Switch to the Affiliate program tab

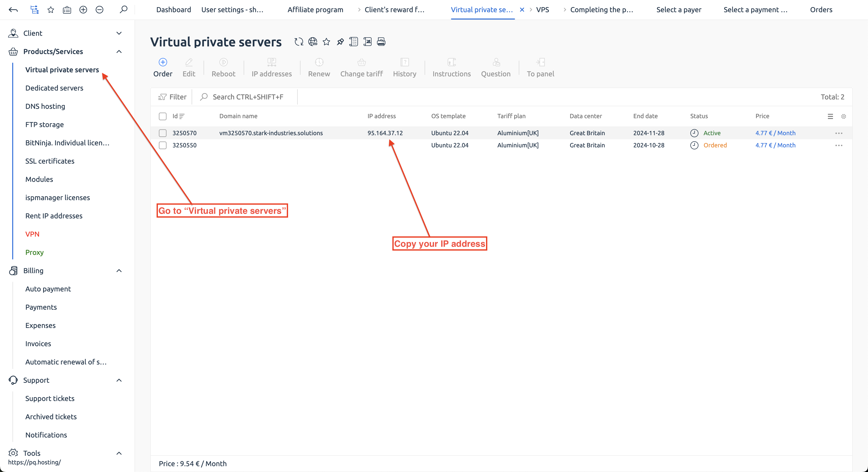[315, 10]
